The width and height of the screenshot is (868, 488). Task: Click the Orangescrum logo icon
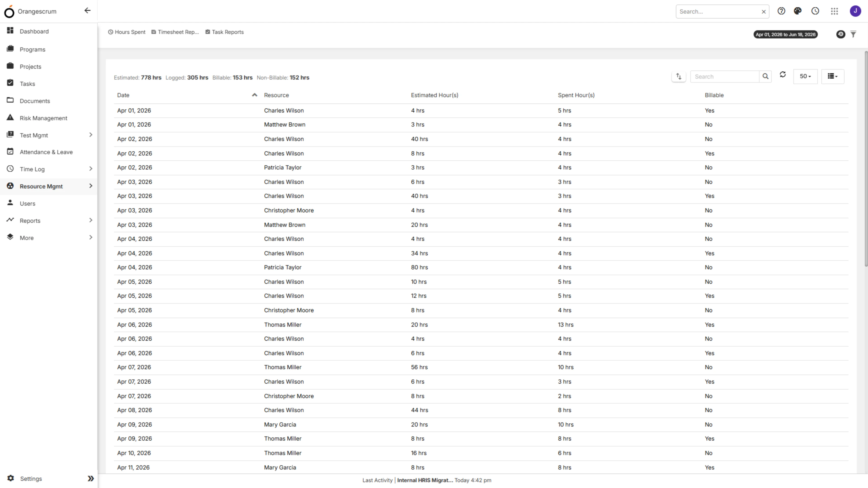pyautogui.click(x=9, y=12)
